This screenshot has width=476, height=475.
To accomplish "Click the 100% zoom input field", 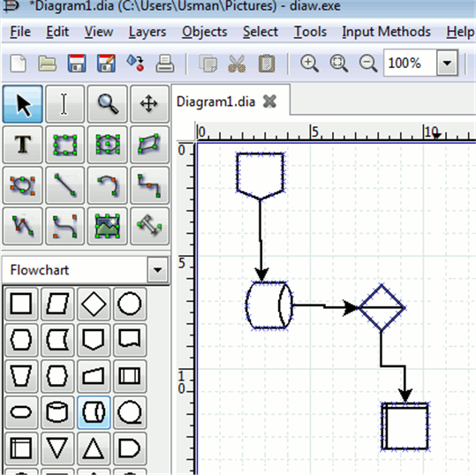I will pos(410,64).
